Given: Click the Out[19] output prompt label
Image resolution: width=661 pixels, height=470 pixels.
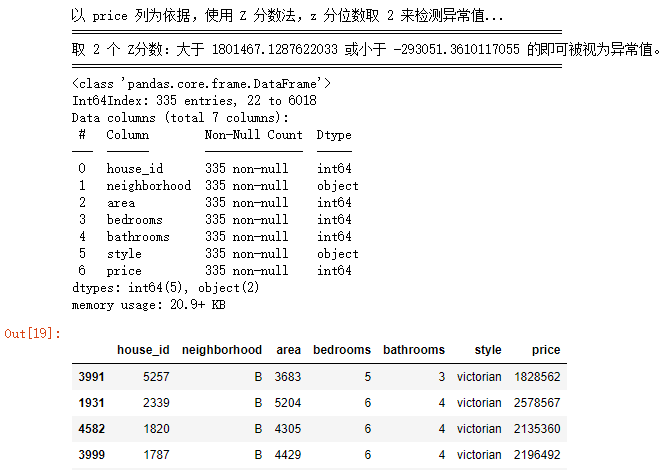Looking at the screenshot, I should coord(32,334).
